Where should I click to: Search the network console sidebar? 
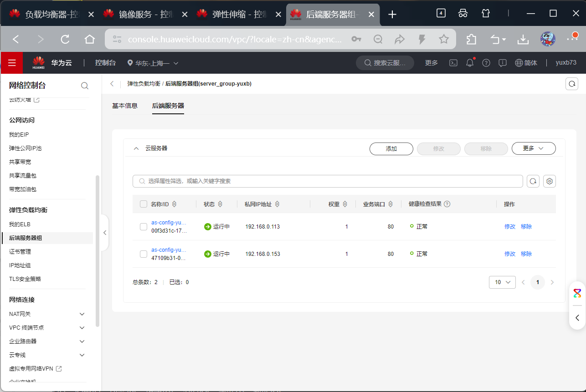[x=85, y=86]
